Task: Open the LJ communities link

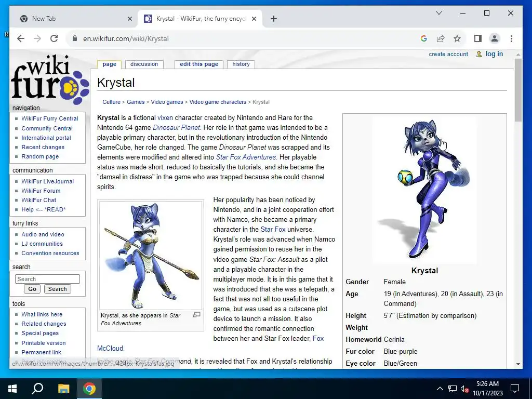Action: [42, 244]
